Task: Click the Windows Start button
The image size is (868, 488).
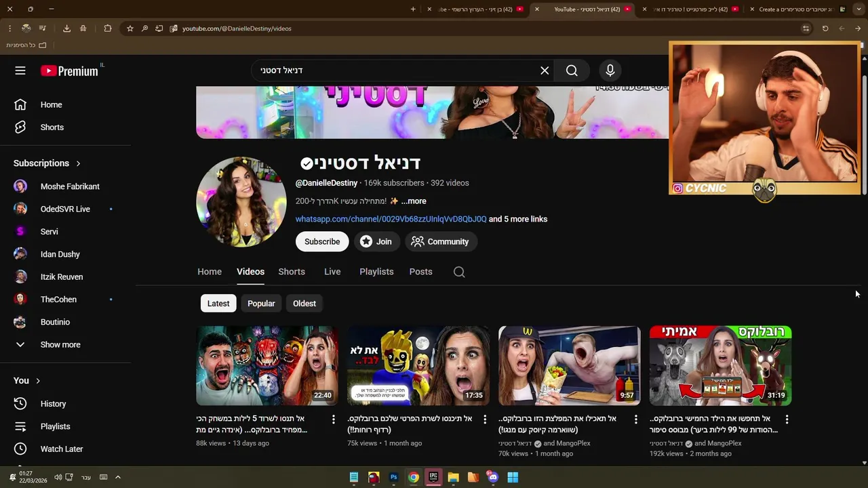Action: tap(513, 477)
